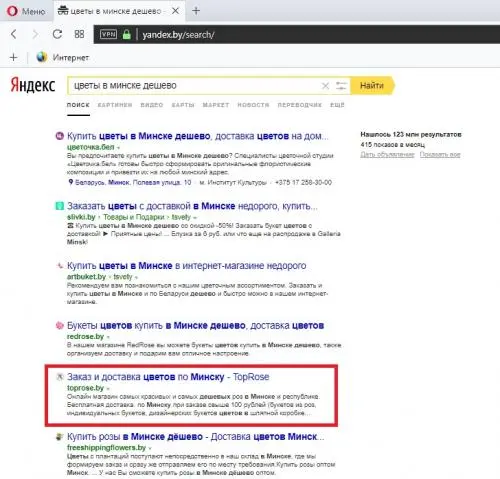Viewport: 500px width, 479px height.
Task: Expand цветочка.бел result options arrow
Action: [x=118, y=147]
